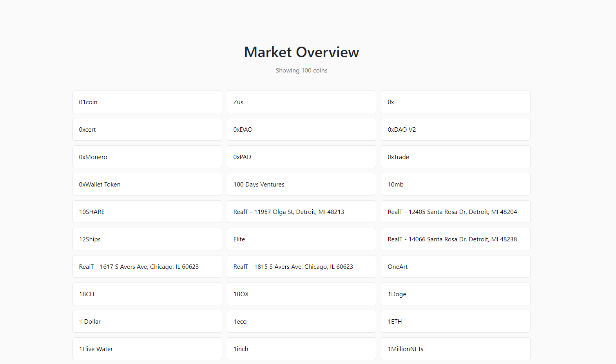Choose the 10mb card
Viewport: 616px width, 364px height.
point(456,184)
